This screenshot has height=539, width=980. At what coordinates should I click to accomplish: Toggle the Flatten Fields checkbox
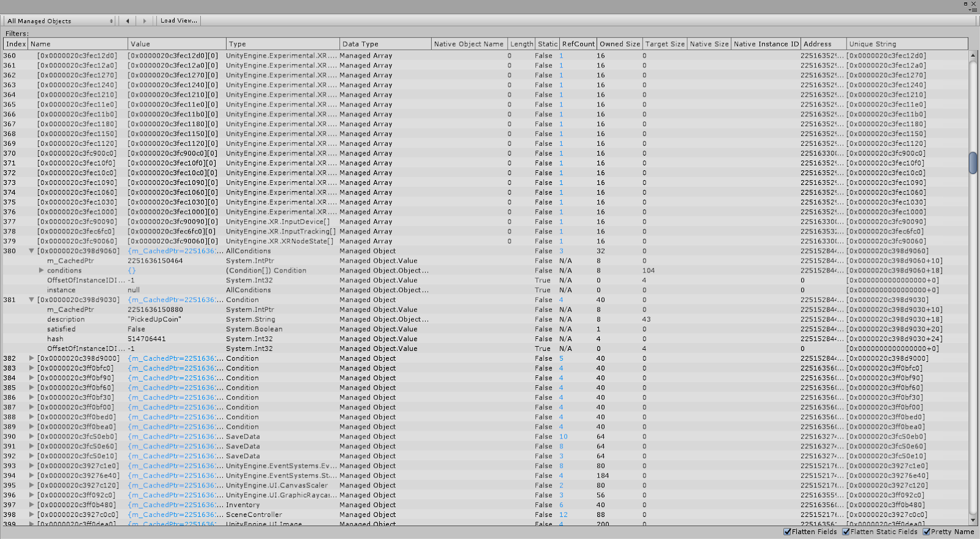[788, 532]
